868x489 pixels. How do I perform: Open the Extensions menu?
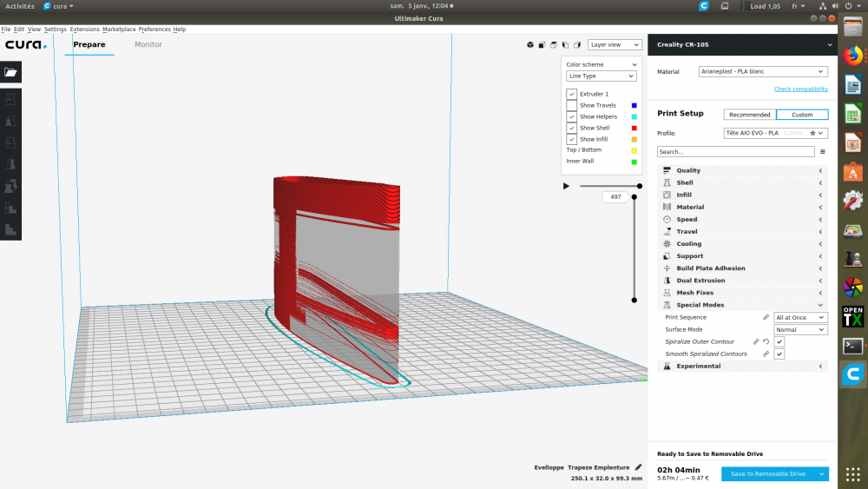(x=84, y=30)
